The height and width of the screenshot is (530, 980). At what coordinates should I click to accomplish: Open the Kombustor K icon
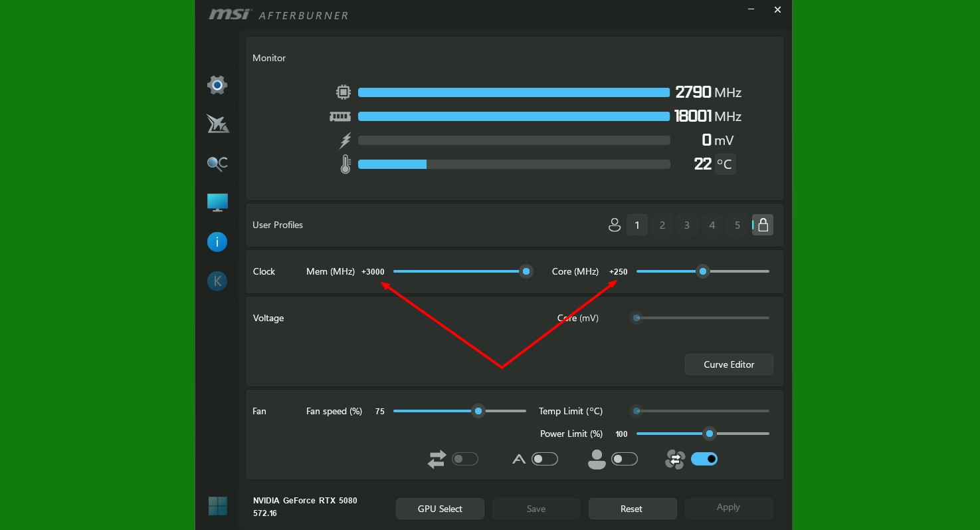click(x=217, y=281)
